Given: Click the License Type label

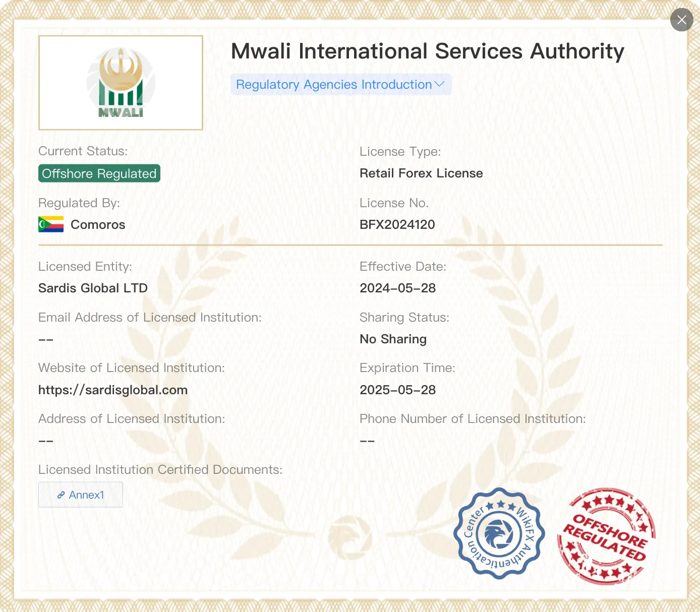Looking at the screenshot, I should (400, 152).
